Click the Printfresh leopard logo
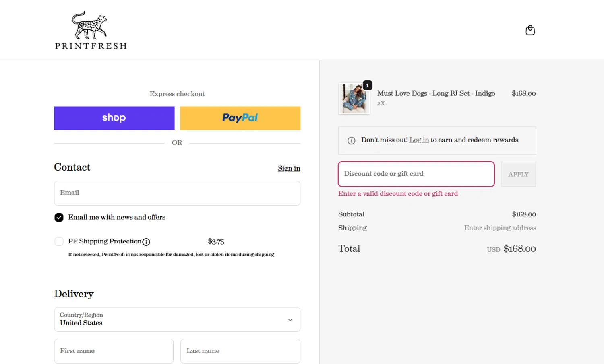The image size is (604, 364). pos(91,30)
